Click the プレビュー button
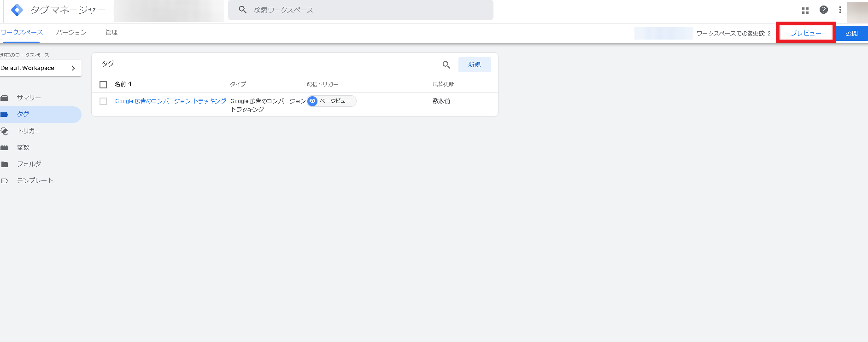This screenshot has width=868, height=342. (x=806, y=33)
